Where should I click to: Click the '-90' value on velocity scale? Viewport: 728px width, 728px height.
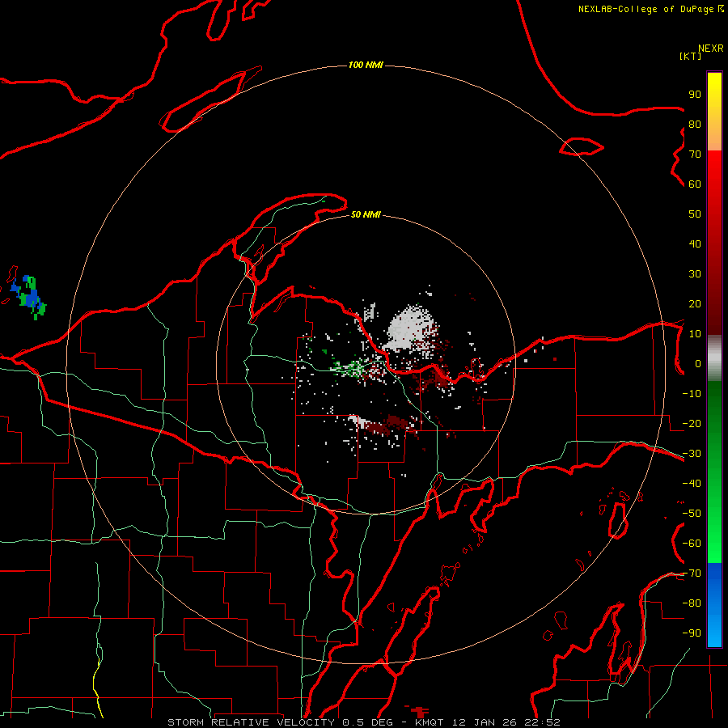coord(692,633)
